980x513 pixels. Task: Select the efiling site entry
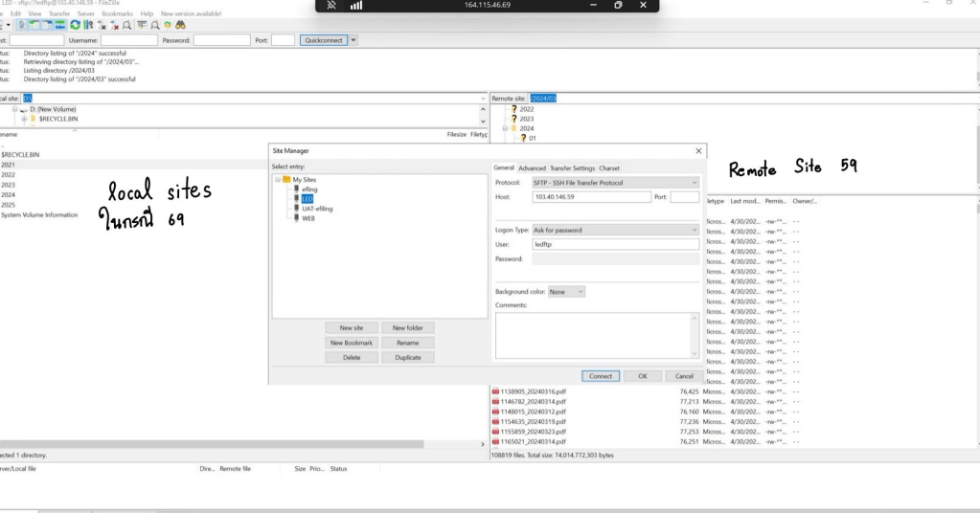pos(309,190)
